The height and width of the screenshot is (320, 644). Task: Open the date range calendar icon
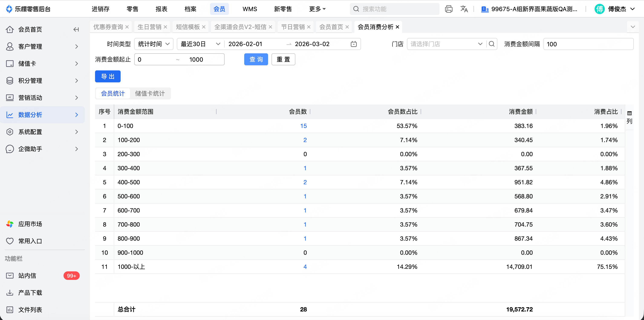[354, 44]
